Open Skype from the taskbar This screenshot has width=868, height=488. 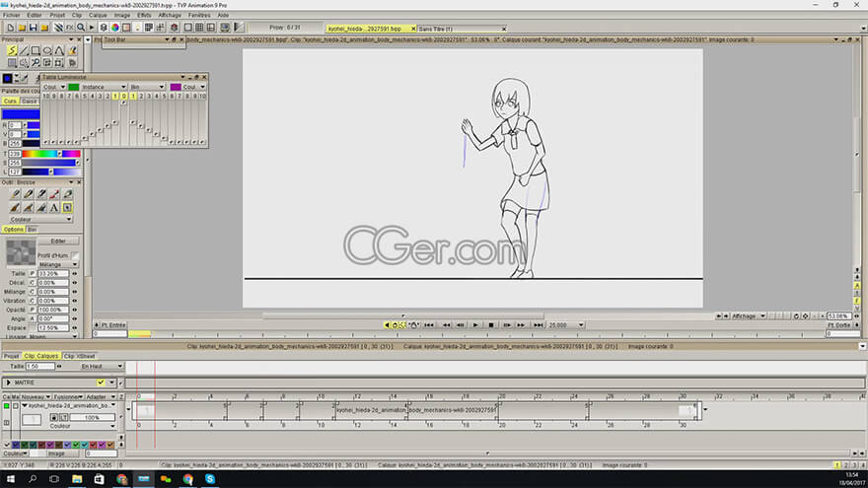210,479
